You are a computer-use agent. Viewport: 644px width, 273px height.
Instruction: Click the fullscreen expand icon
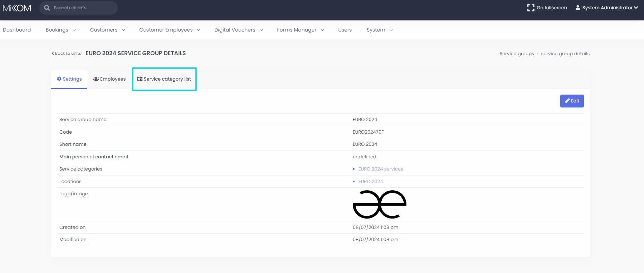coord(530,8)
